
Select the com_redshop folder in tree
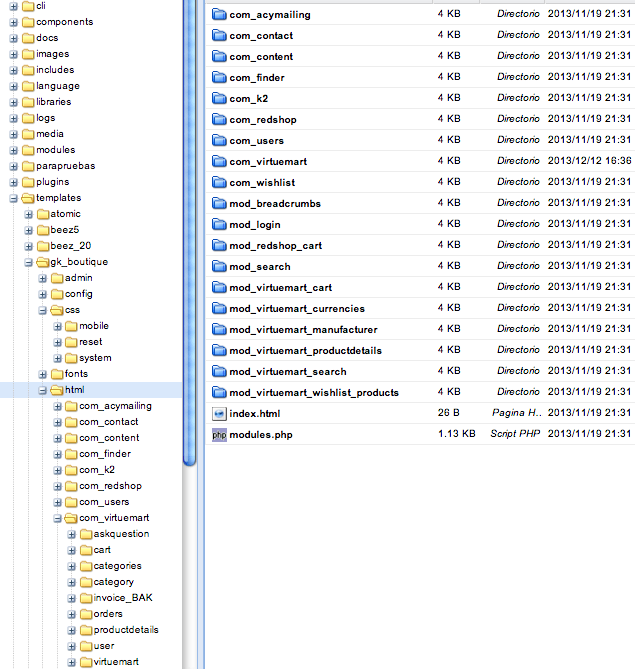(x=111, y=486)
